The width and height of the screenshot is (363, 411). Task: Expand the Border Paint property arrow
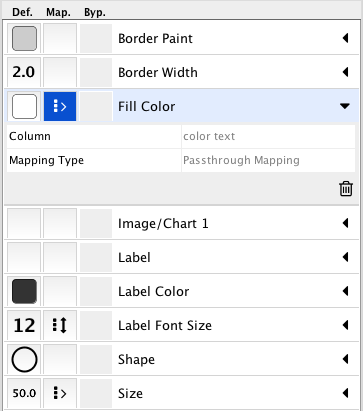345,38
